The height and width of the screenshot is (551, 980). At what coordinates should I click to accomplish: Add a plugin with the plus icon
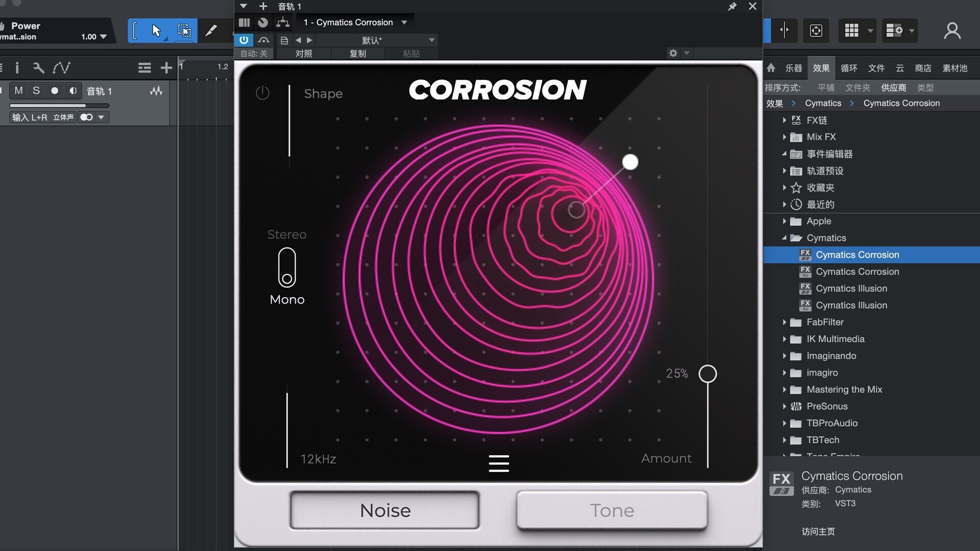[x=263, y=6]
